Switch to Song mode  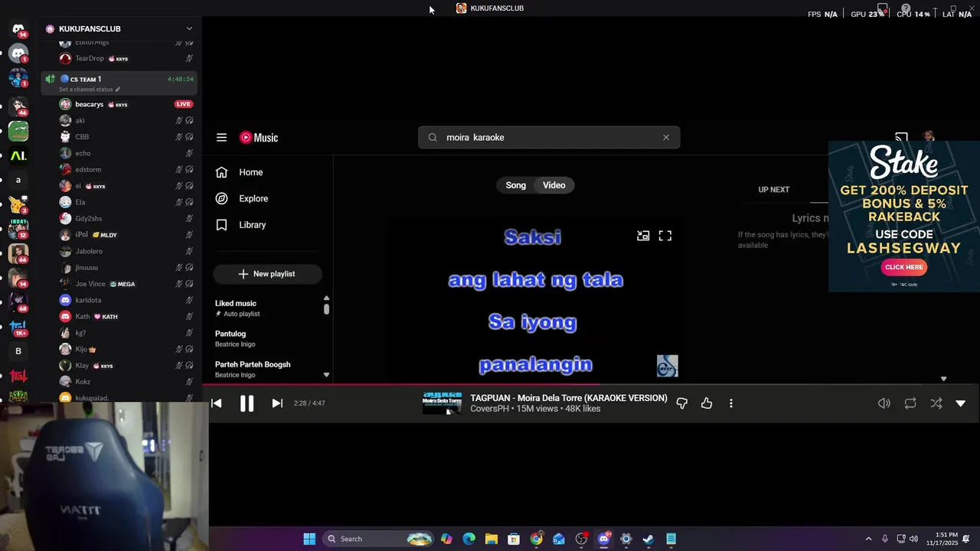[516, 185]
